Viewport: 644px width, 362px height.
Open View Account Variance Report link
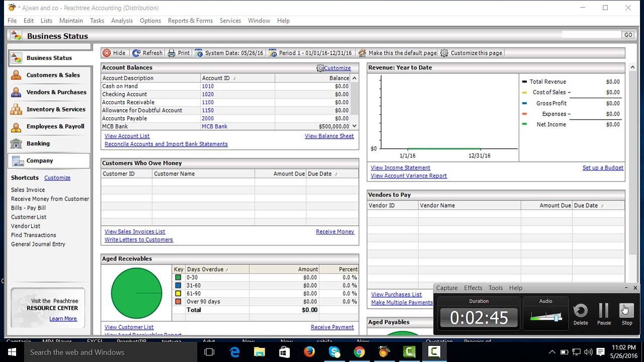409,176
